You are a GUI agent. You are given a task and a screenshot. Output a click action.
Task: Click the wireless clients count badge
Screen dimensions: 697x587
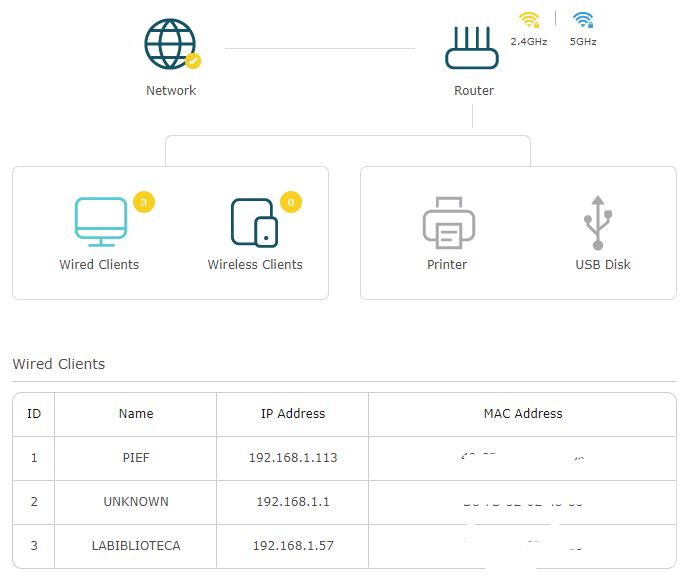(x=291, y=203)
